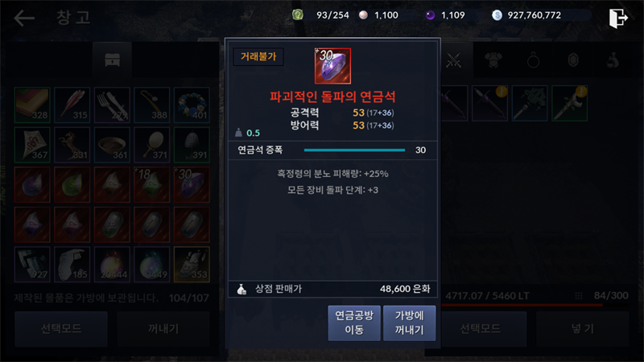Click the back arrow next to 창고
Screen dimensions: 644x362
[x=24, y=18]
